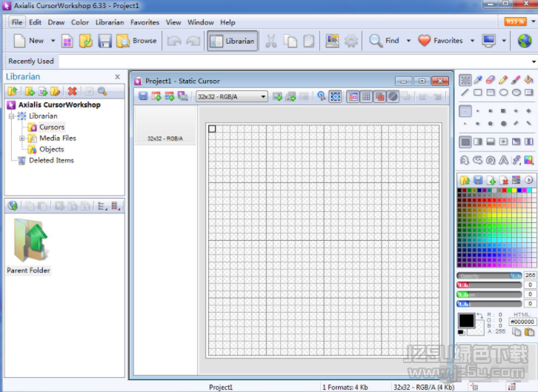
Task: Pick the radial gradient fill mode
Action: [x=503, y=142]
